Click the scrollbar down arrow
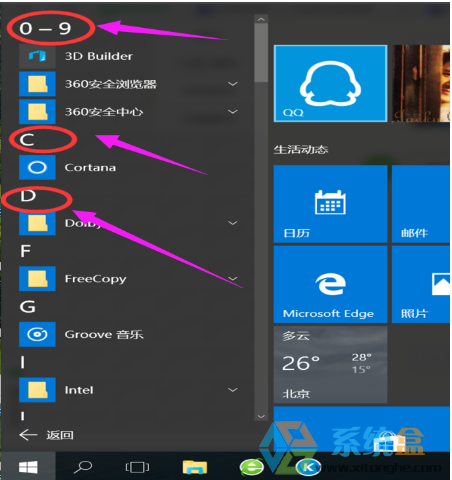The image size is (452, 480). (261, 416)
